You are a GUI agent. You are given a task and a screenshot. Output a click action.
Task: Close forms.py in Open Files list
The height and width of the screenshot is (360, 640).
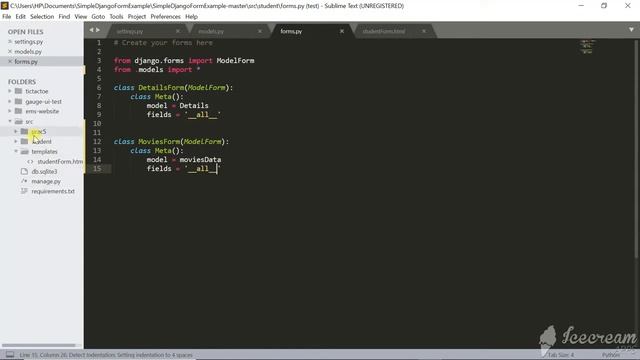pyautogui.click(x=10, y=62)
